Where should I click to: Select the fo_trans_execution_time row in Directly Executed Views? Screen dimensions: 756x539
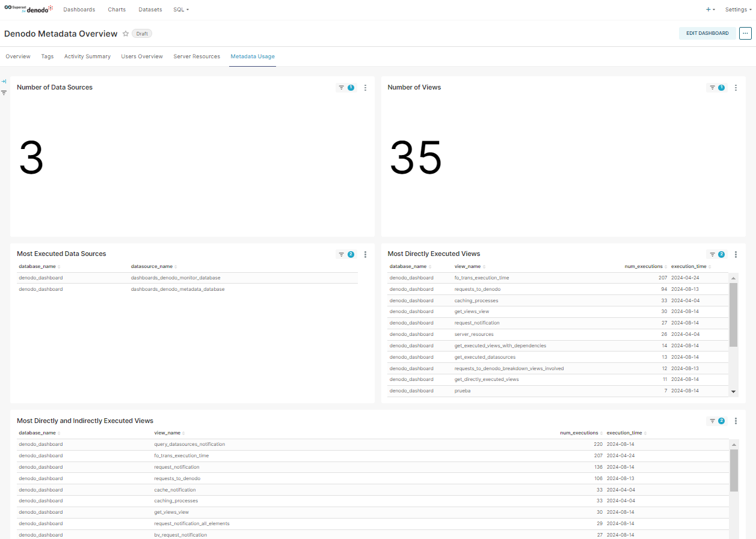[558, 278]
